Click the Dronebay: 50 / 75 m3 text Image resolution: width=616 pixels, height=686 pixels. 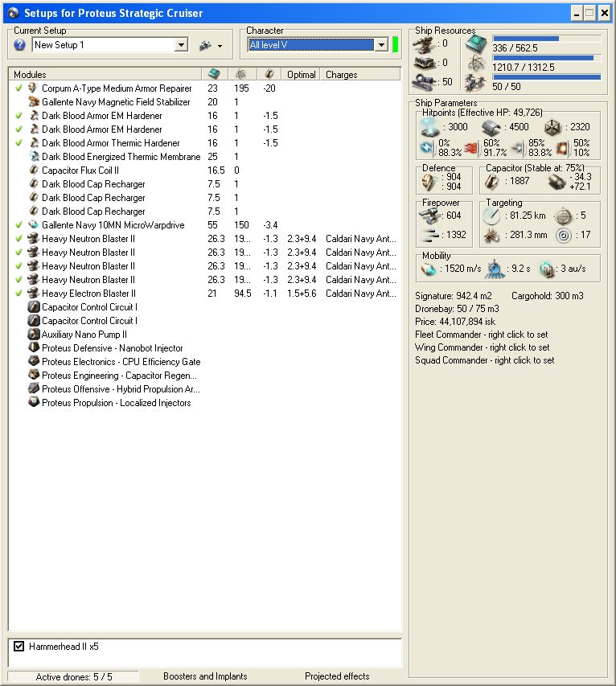tap(457, 309)
